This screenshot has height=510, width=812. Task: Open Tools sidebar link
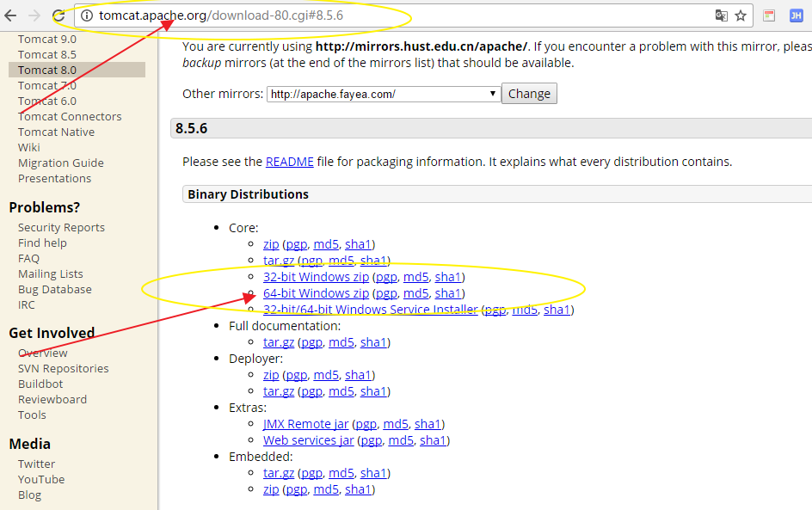[x=32, y=415]
